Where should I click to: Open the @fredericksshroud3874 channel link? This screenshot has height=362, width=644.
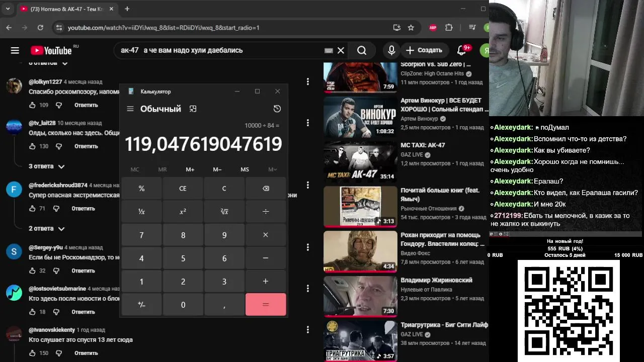click(x=58, y=185)
